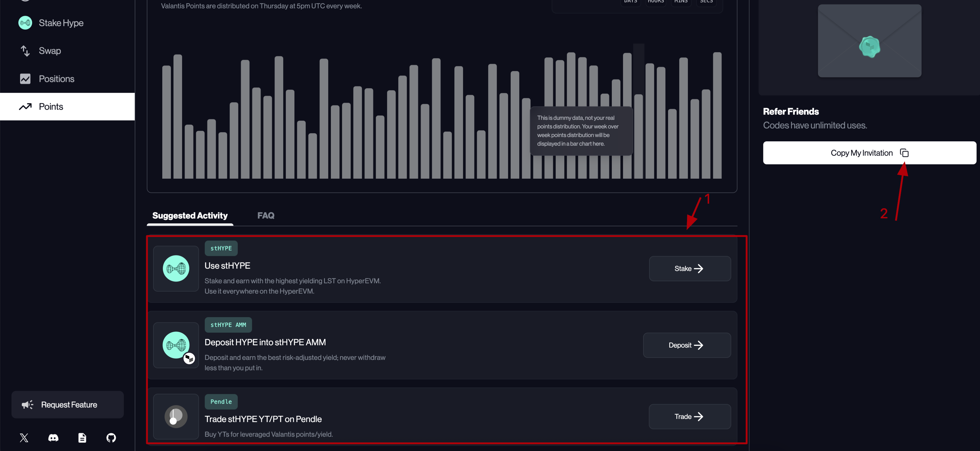Open the Positions sidebar item

pos(56,79)
